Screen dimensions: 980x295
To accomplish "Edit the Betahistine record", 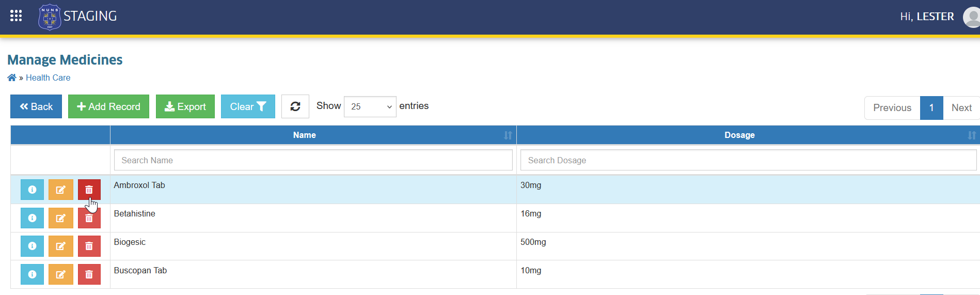I will coord(61,218).
